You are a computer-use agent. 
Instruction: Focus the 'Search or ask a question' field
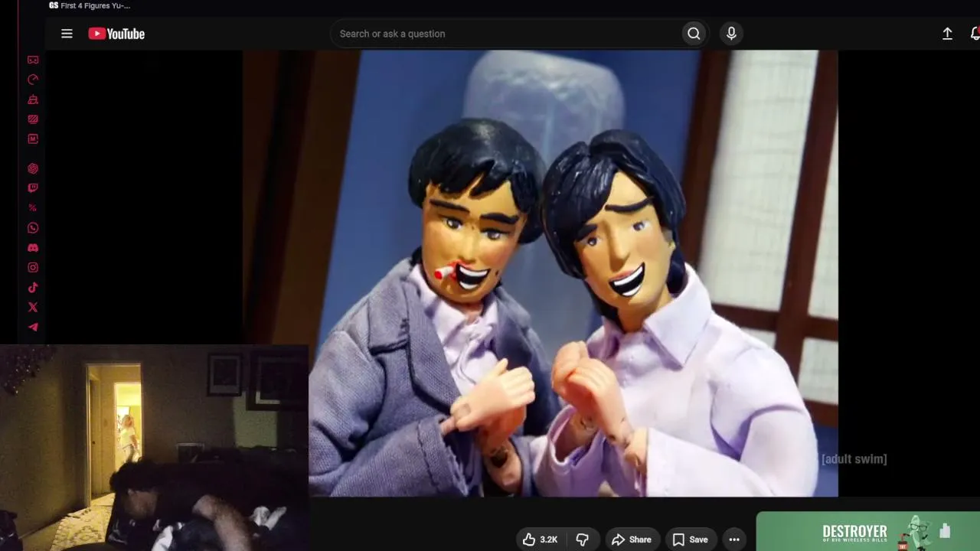coord(506,34)
